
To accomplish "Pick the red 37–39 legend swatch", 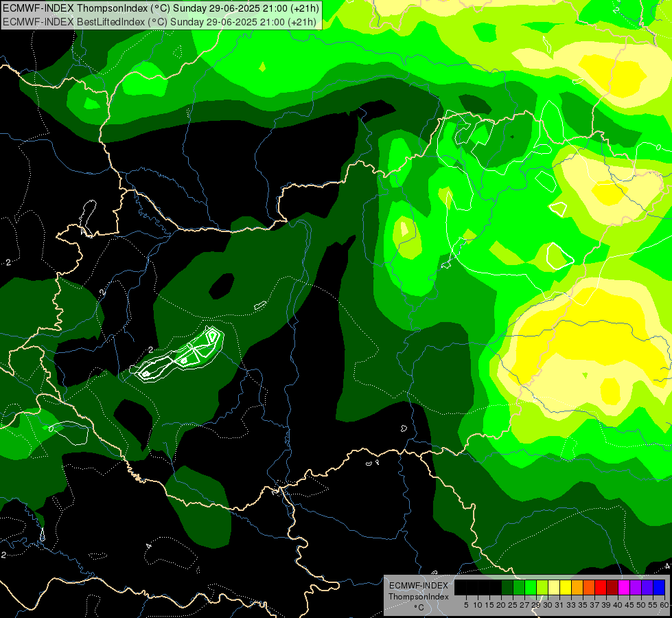I will [x=601, y=587].
